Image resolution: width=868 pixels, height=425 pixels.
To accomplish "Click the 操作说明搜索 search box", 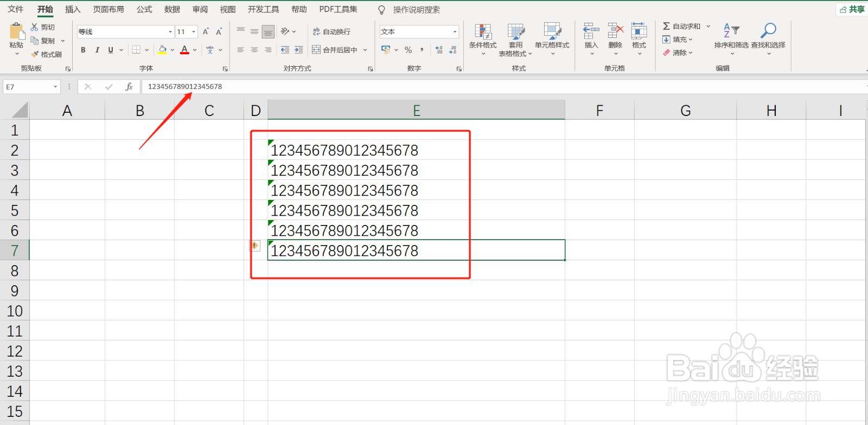I will 416,10.
